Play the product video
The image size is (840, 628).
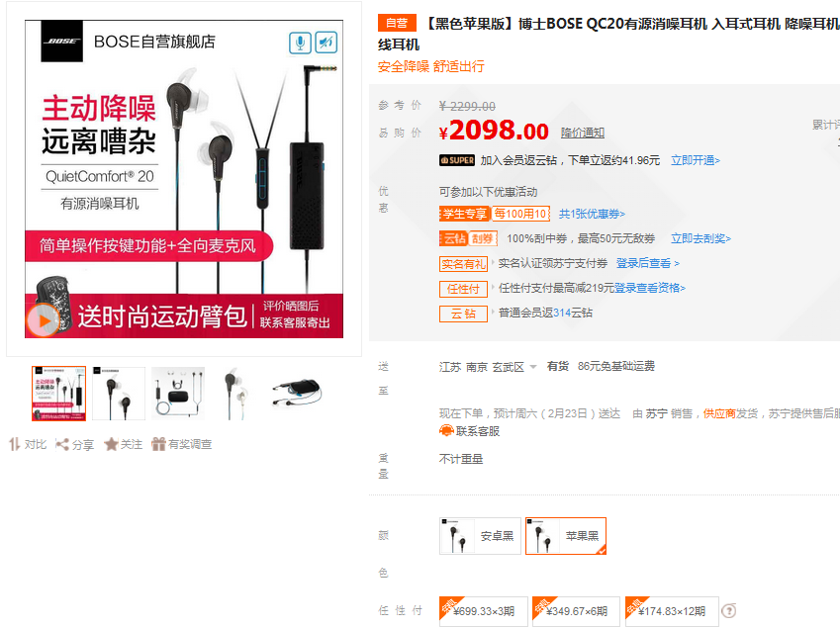43,320
